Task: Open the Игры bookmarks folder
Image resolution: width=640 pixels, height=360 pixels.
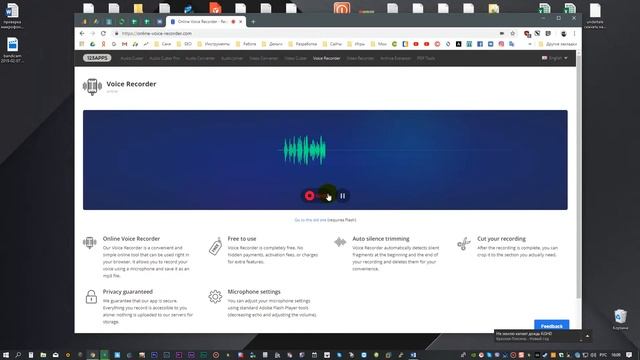Action: pyautogui.click(x=356, y=44)
